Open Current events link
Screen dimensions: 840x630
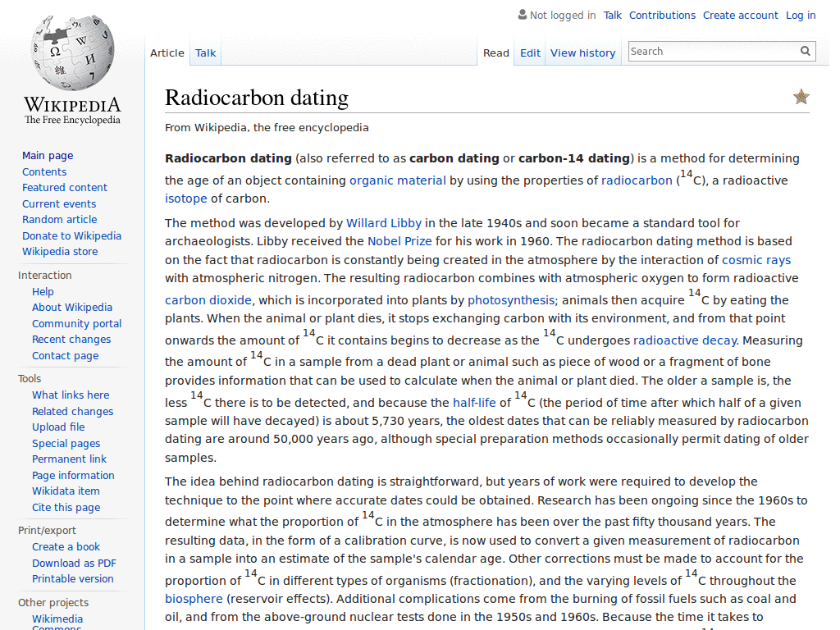click(x=59, y=203)
